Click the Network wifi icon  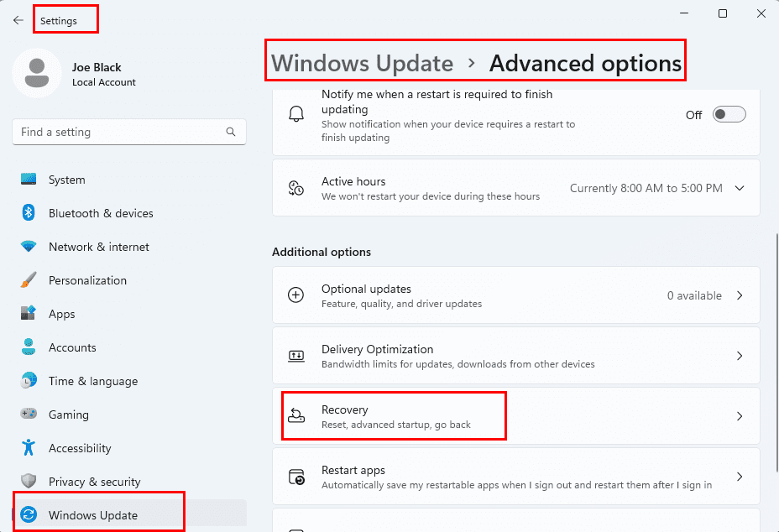[x=29, y=246]
